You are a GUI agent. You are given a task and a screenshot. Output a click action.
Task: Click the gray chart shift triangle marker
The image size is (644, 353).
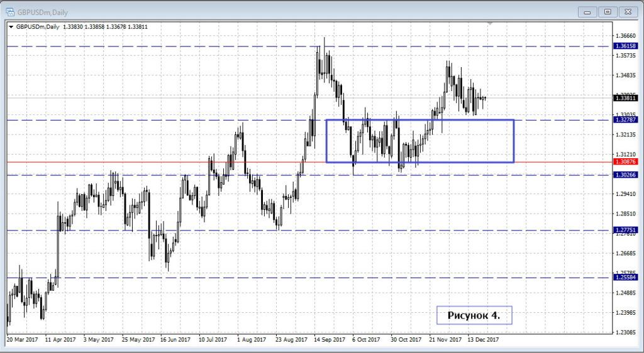pyautogui.click(x=490, y=24)
